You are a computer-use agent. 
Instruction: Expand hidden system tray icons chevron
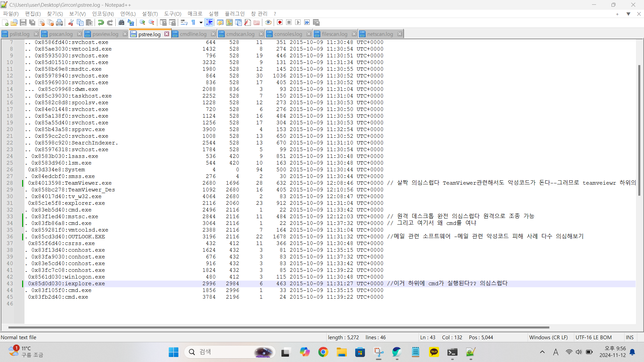(x=542, y=352)
